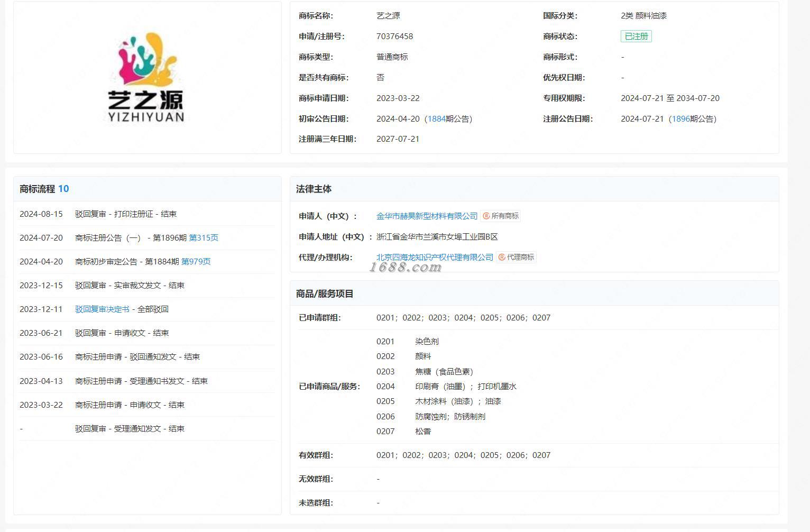Click the 已申请群组 group code list
The width and height of the screenshot is (810, 532).
point(464,318)
